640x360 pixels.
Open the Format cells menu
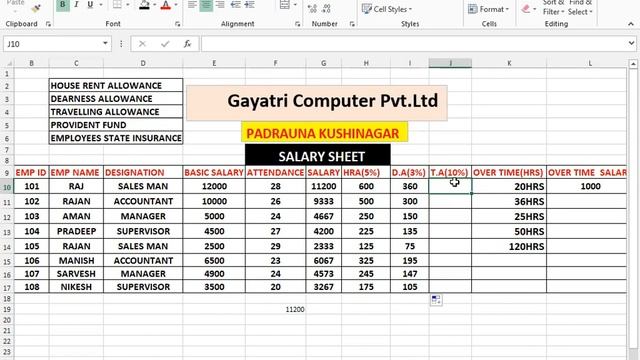click(488, 9)
